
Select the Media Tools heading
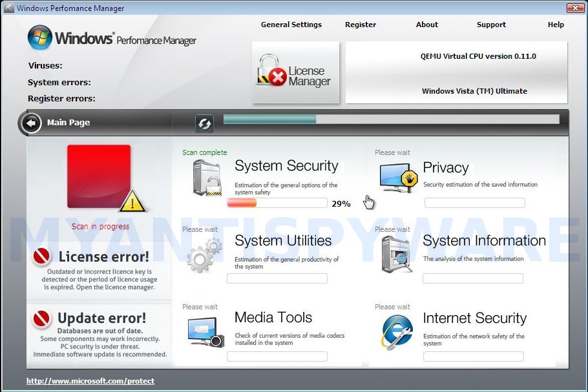coord(273,318)
